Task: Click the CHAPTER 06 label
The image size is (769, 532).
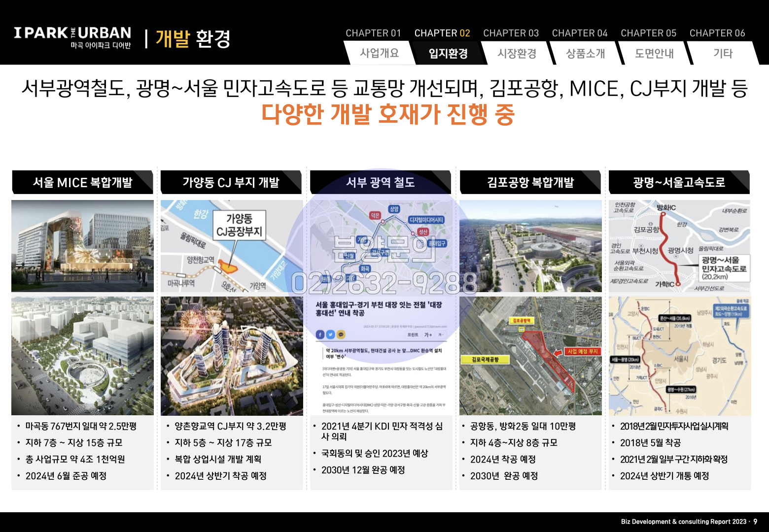Action: [x=717, y=33]
